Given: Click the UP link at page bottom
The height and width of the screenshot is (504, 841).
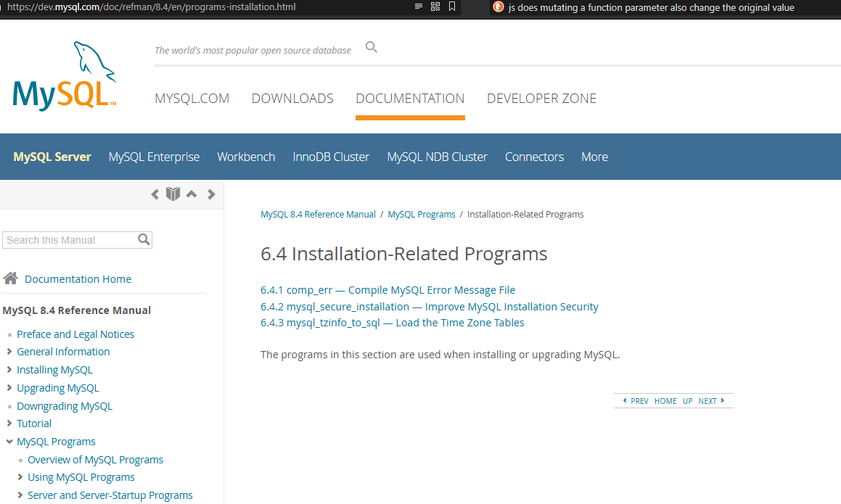Looking at the screenshot, I should [x=688, y=401].
